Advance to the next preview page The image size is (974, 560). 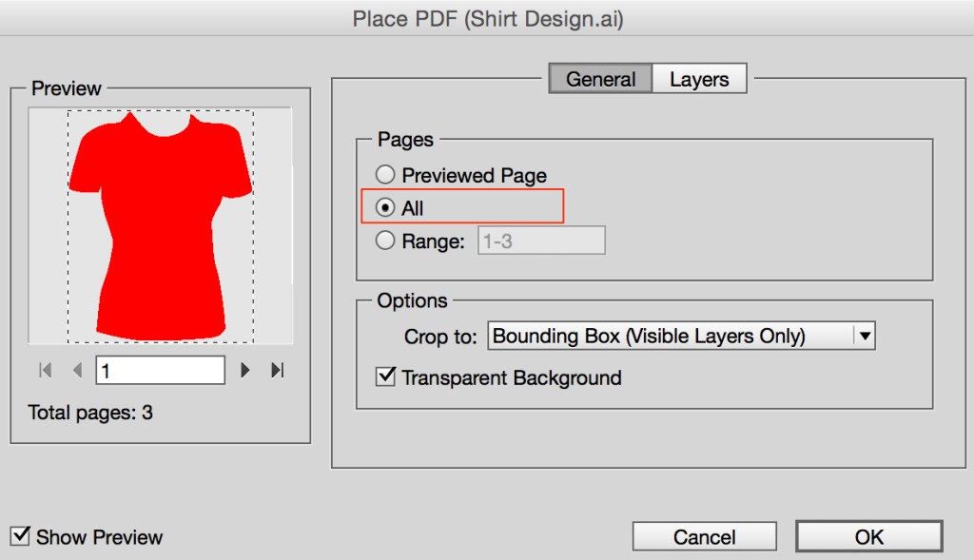[x=244, y=370]
